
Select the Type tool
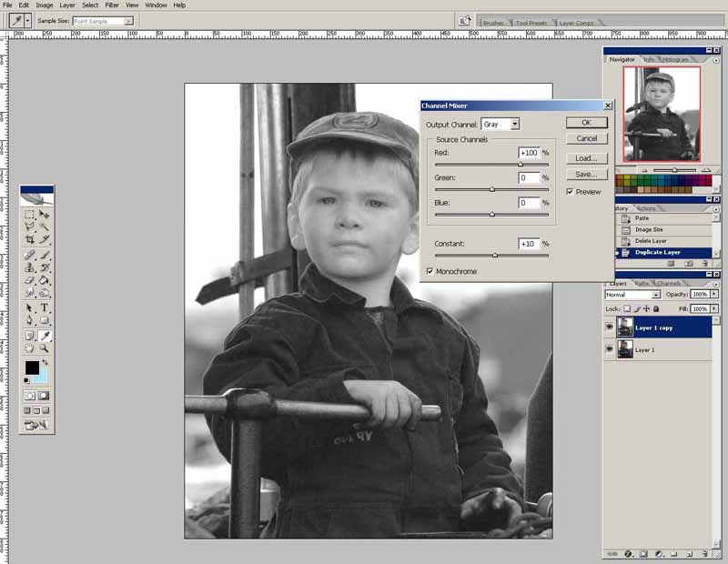(x=45, y=308)
